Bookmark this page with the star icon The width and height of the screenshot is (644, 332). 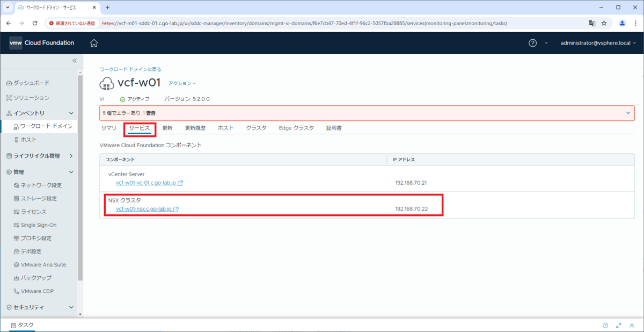(604, 23)
